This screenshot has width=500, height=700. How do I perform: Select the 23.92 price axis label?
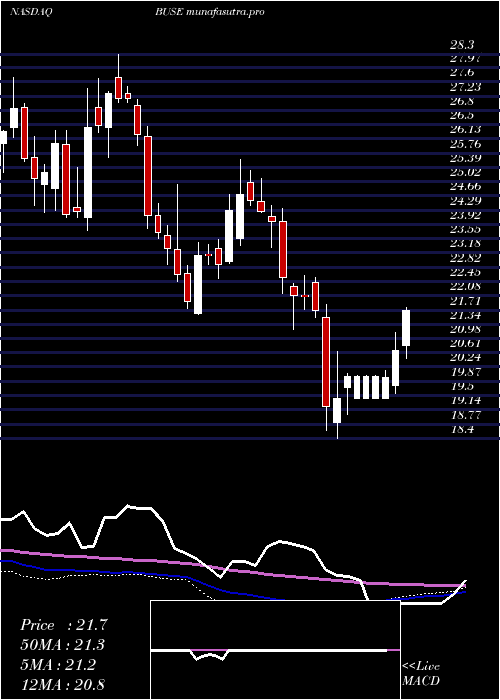pos(466,215)
